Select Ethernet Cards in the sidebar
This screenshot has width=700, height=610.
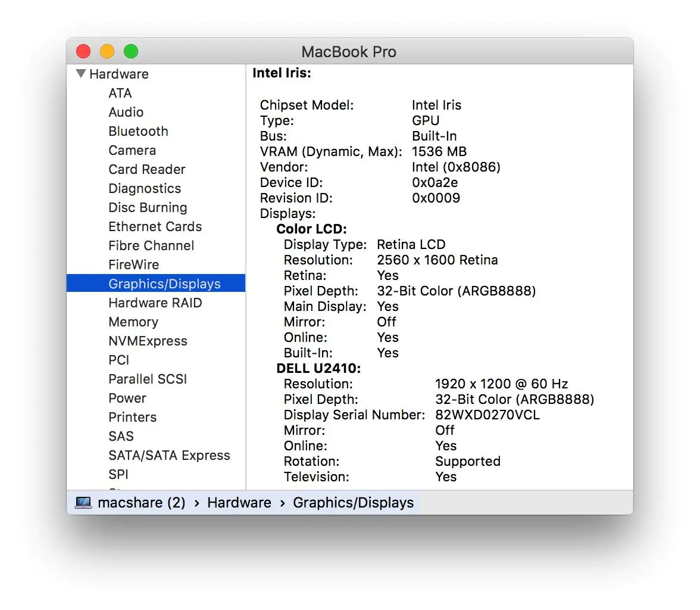click(x=155, y=226)
